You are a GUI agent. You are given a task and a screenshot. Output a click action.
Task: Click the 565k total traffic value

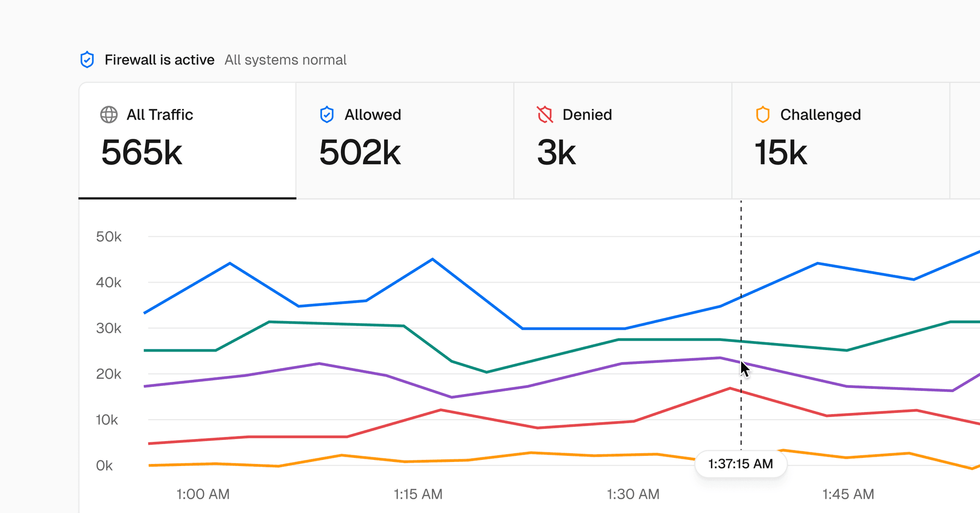[141, 153]
